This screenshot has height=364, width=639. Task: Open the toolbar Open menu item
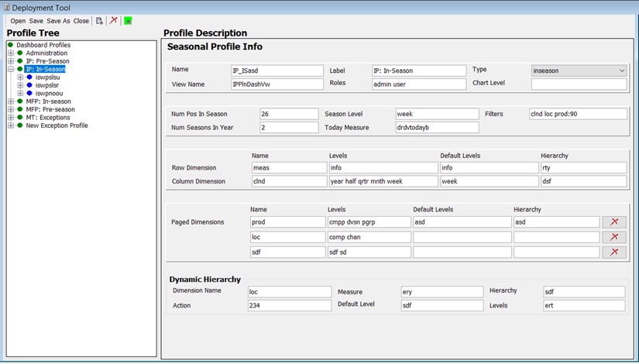18,21
